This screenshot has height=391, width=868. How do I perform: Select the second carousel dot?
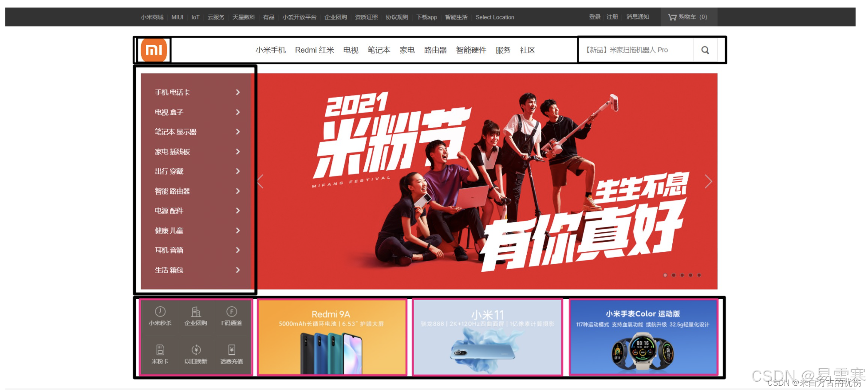point(674,275)
